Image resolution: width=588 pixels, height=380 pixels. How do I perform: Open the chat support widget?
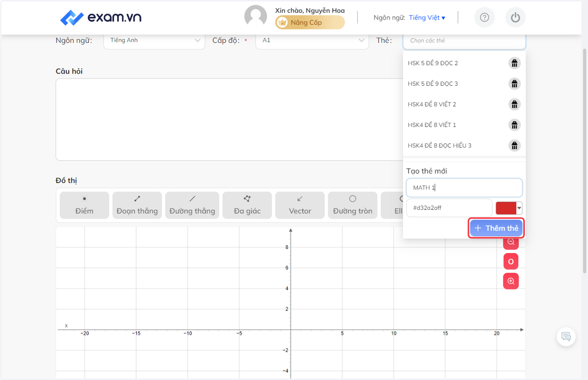click(566, 336)
